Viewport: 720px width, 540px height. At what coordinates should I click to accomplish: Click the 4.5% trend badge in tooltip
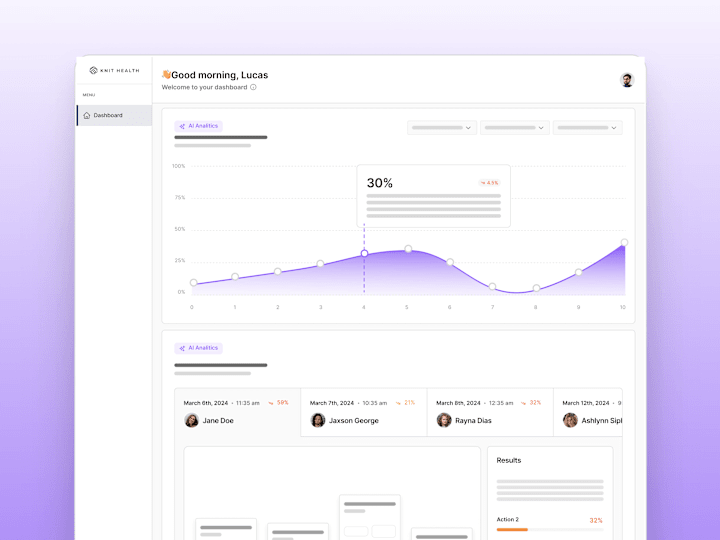click(489, 183)
